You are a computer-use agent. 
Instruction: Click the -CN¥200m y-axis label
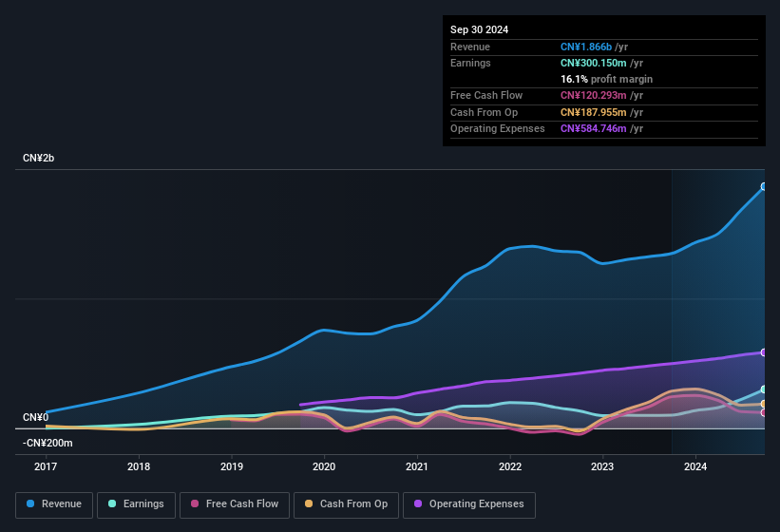(48, 443)
